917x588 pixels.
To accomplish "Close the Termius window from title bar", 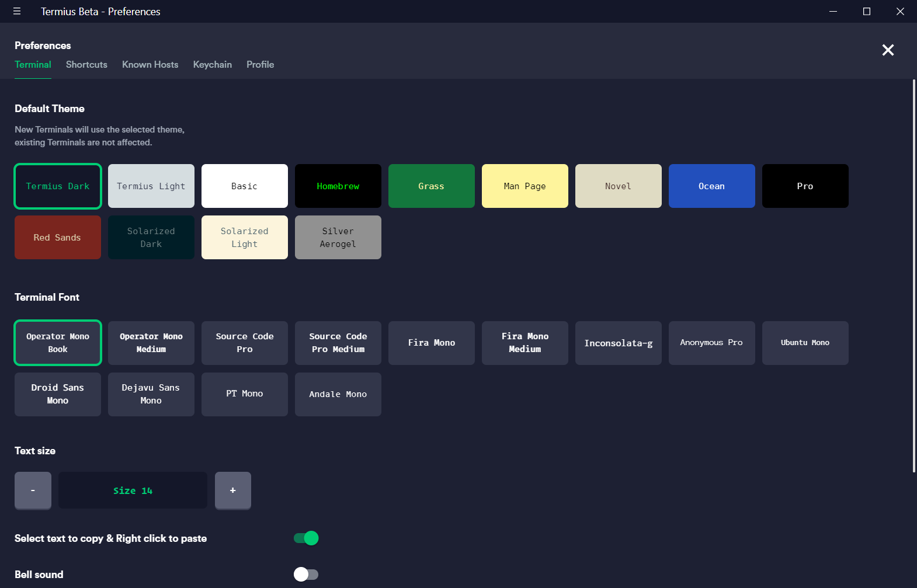I will point(900,11).
